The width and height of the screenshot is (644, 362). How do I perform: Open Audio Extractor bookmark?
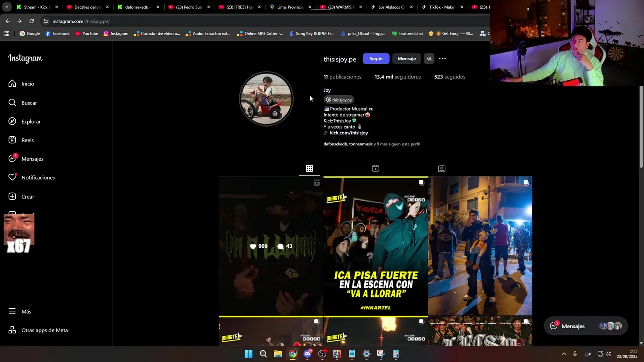tap(207, 34)
